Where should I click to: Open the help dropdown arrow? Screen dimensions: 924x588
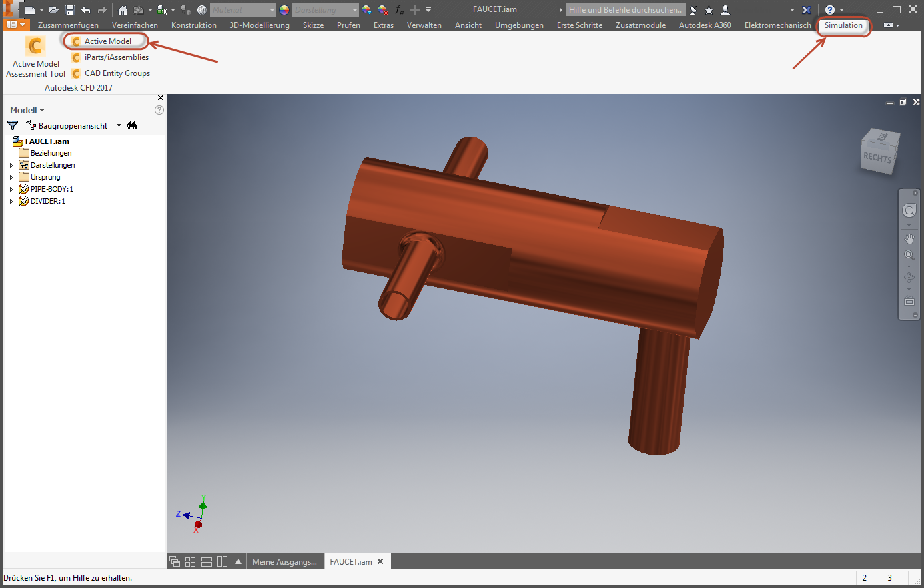point(841,10)
